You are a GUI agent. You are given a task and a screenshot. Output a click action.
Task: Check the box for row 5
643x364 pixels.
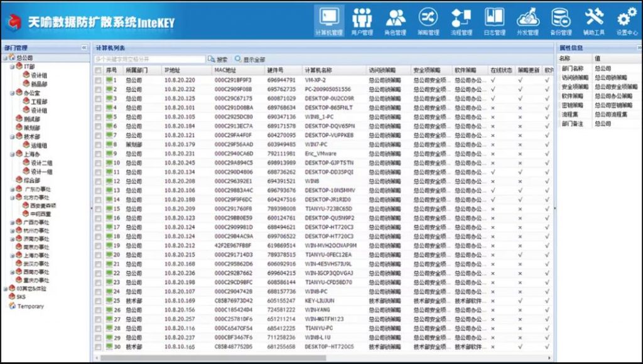point(98,117)
